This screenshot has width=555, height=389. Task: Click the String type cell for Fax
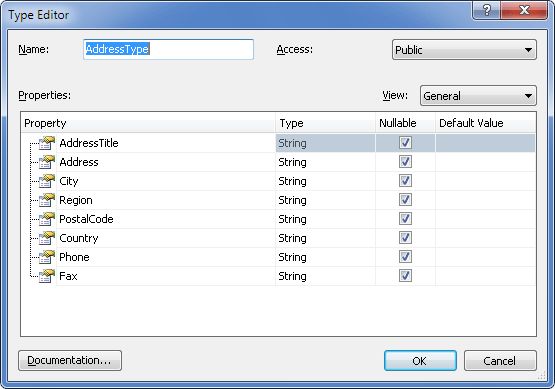click(x=325, y=276)
